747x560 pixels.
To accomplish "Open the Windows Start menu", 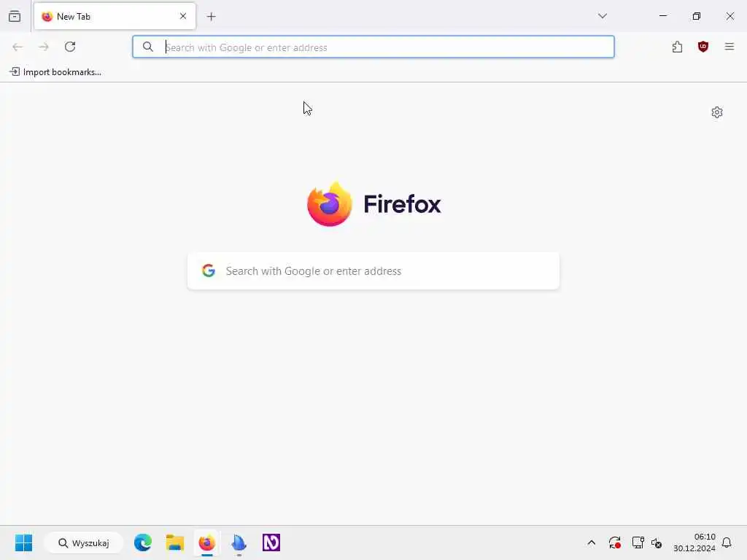I will 24,542.
